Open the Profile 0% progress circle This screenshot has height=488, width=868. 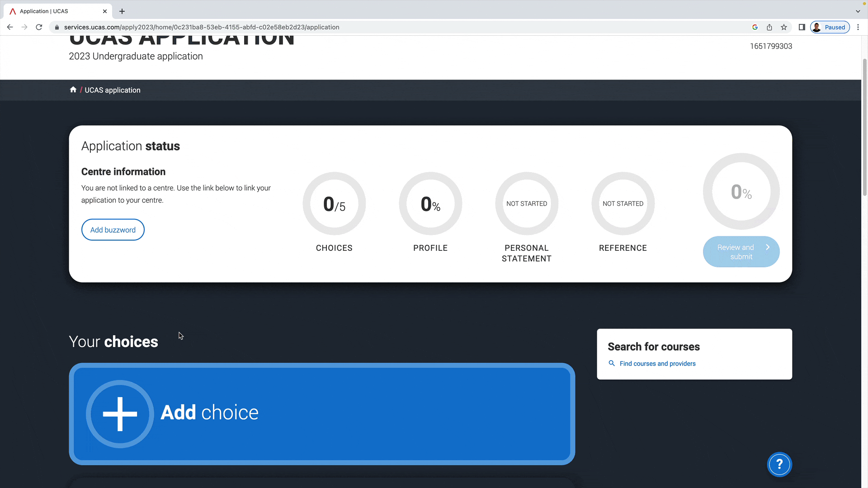[430, 204]
